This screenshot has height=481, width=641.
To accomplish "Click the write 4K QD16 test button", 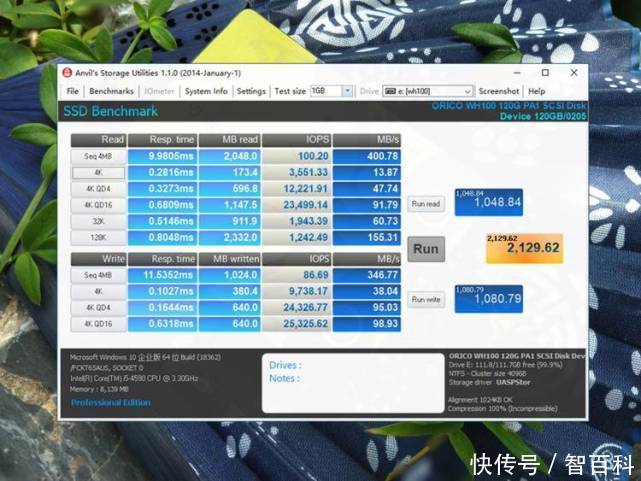I will [x=98, y=324].
